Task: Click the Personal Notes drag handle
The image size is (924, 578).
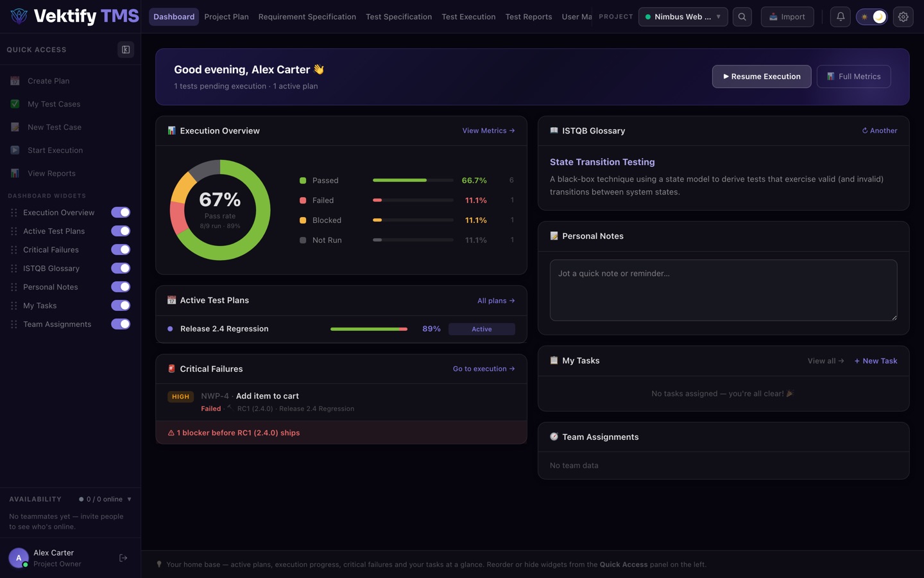Action: (14, 287)
